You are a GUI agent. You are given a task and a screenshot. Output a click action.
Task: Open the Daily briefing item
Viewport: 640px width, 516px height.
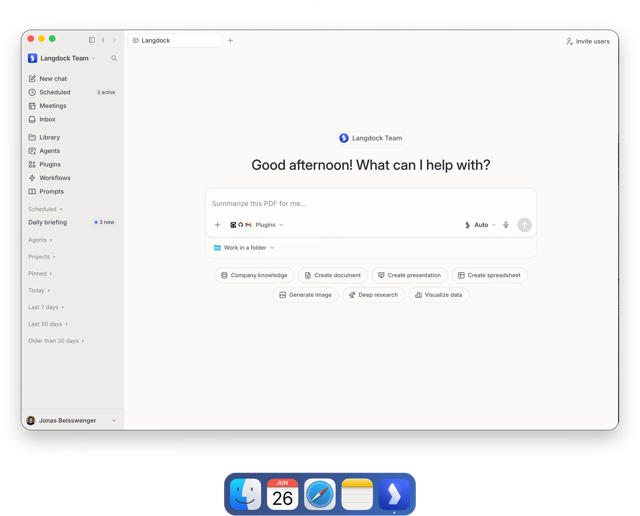tap(73, 222)
